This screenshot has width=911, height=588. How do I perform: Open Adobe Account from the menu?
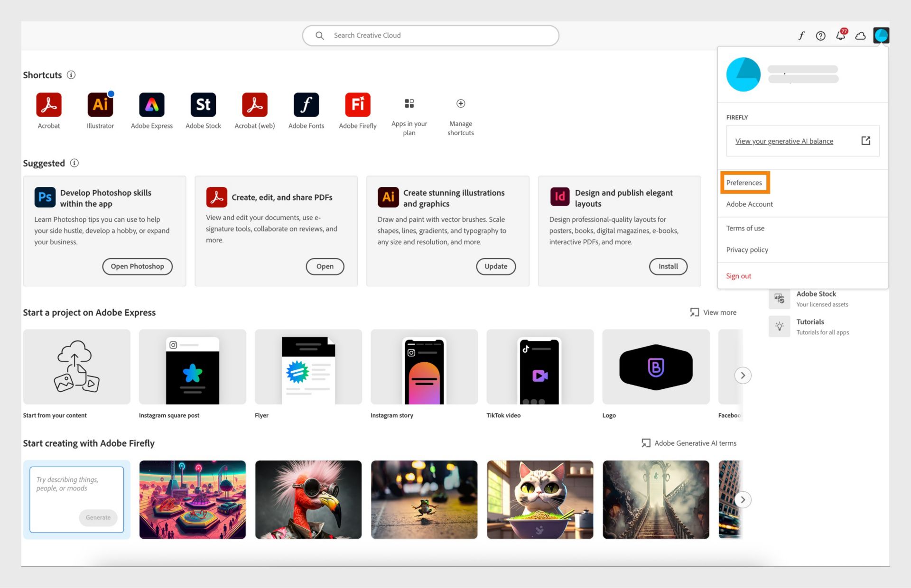749,204
